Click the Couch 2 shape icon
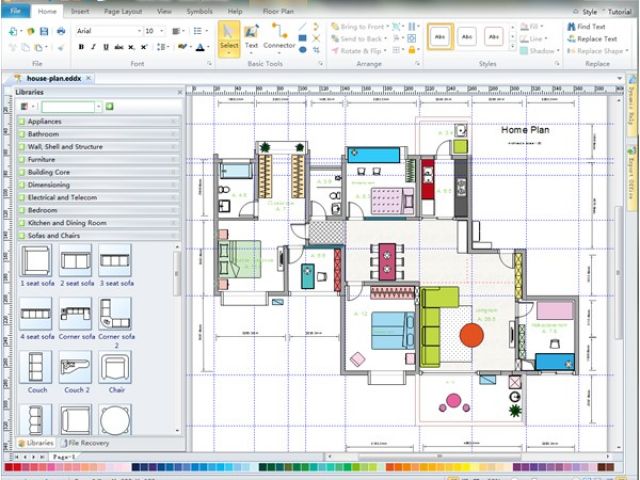Viewport: 640px width, 480px height. tap(75, 369)
